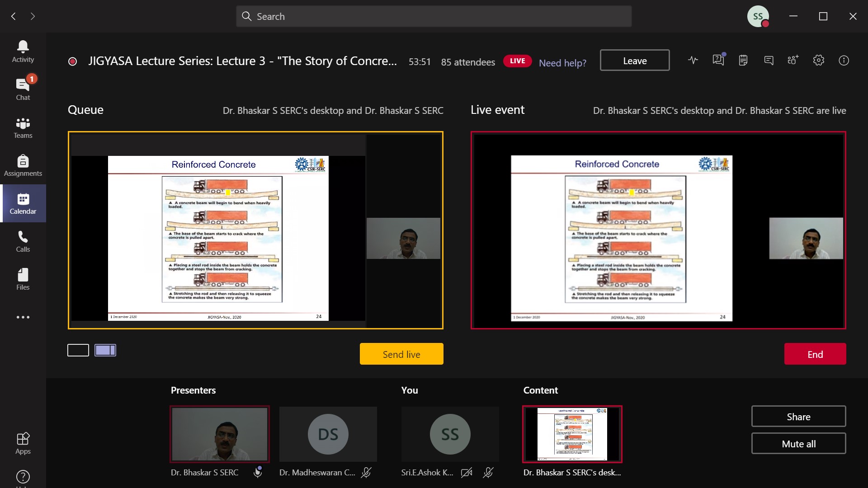Image resolution: width=868 pixels, height=488 pixels.
Task: Open health and performance pulse icon
Action: tap(693, 60)
